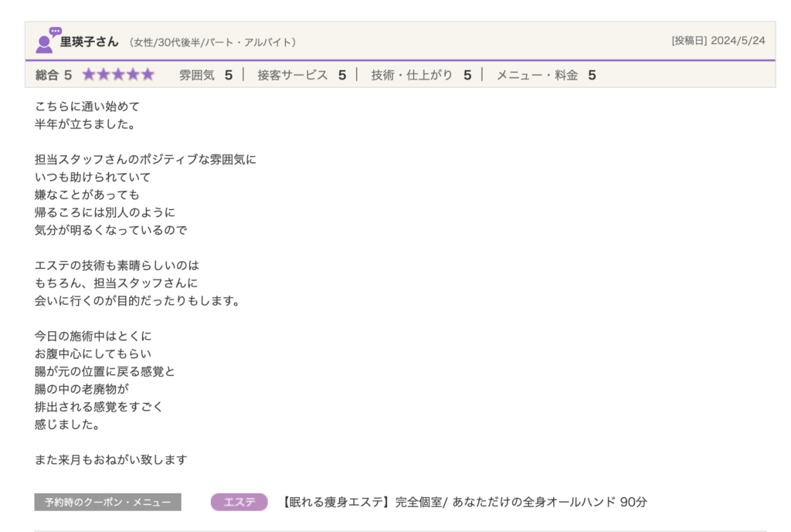Click the review line こちらに通い始めて
The height and width of the screenshot is (532, 791).
click(x=87, y=107)
